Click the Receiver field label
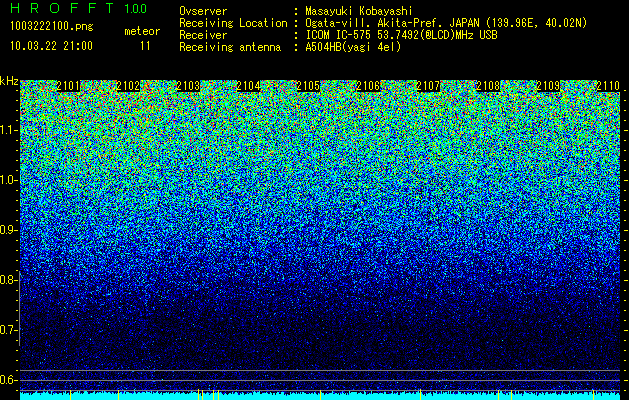This screenshot has width=629, height=400. click(x=203, y=35)
